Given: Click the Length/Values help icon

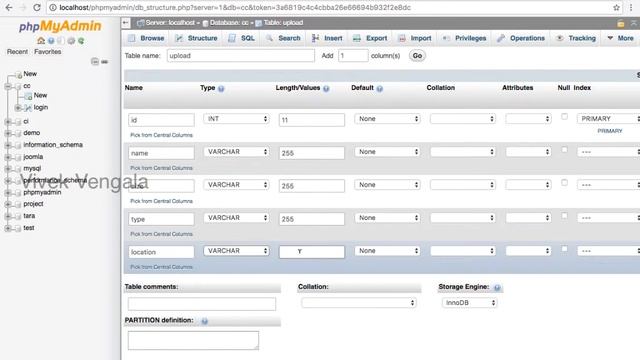Looking at the screenshot, I should pos(326,89).
